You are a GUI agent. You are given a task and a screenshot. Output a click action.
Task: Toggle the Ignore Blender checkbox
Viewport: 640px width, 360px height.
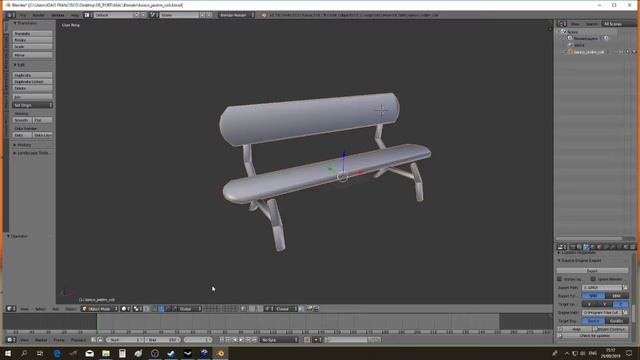pyautogui.click(x=593, y=279)
